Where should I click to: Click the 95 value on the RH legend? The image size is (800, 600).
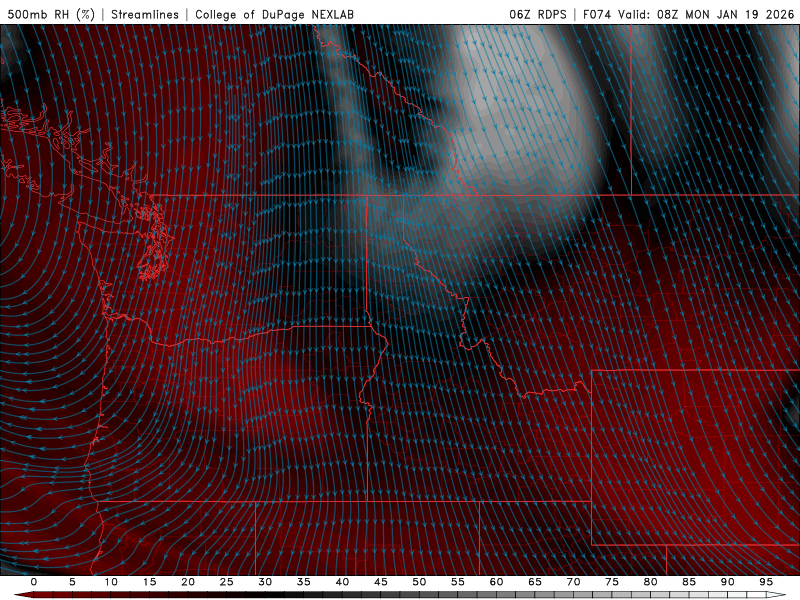click(766, 582)
